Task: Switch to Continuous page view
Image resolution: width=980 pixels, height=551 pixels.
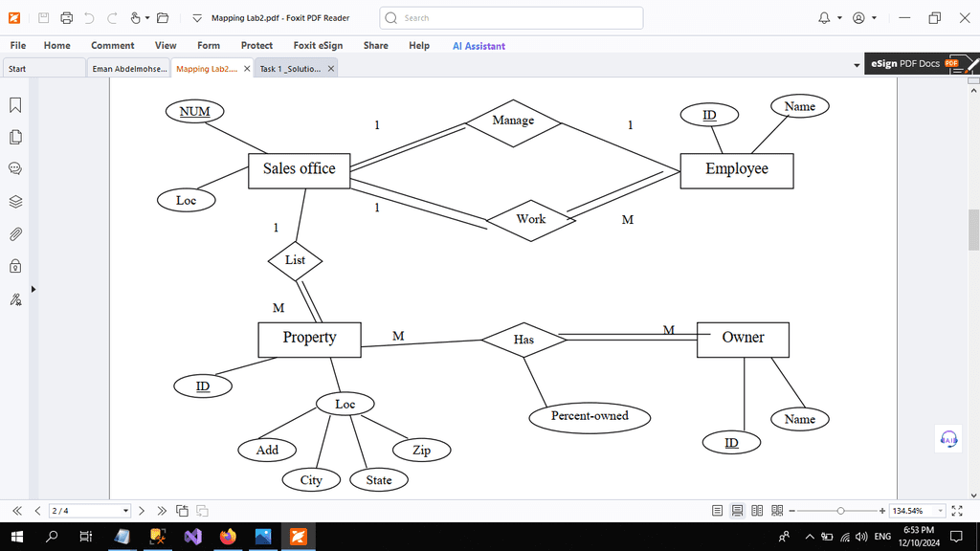Action: [738, 511]
